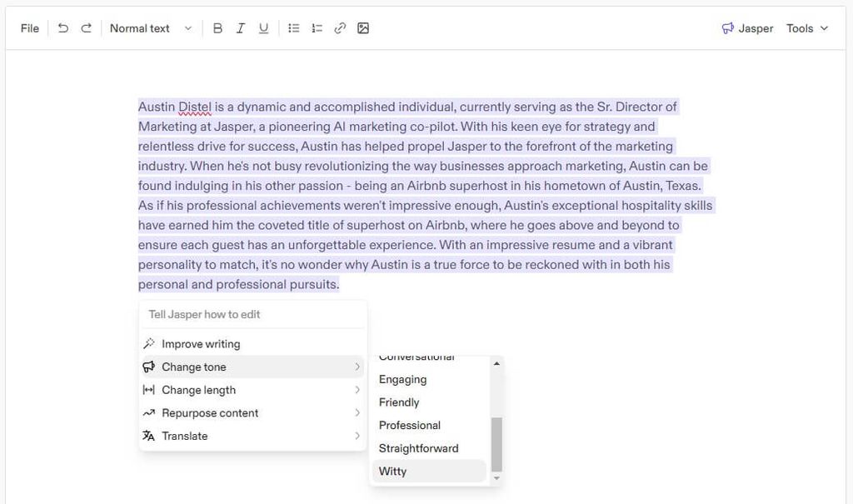This screenshot has width=853, height=504.
Task: Toggle italic formatting
Action: 241,28
